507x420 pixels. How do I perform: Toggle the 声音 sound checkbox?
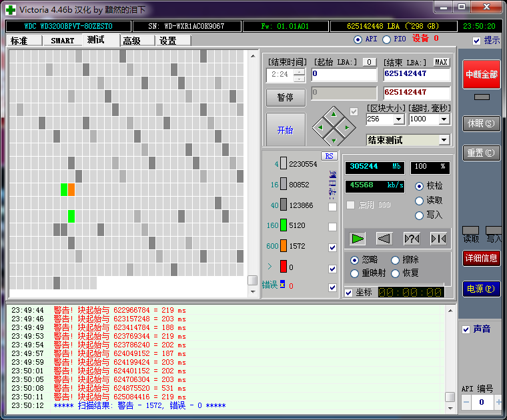466,329
